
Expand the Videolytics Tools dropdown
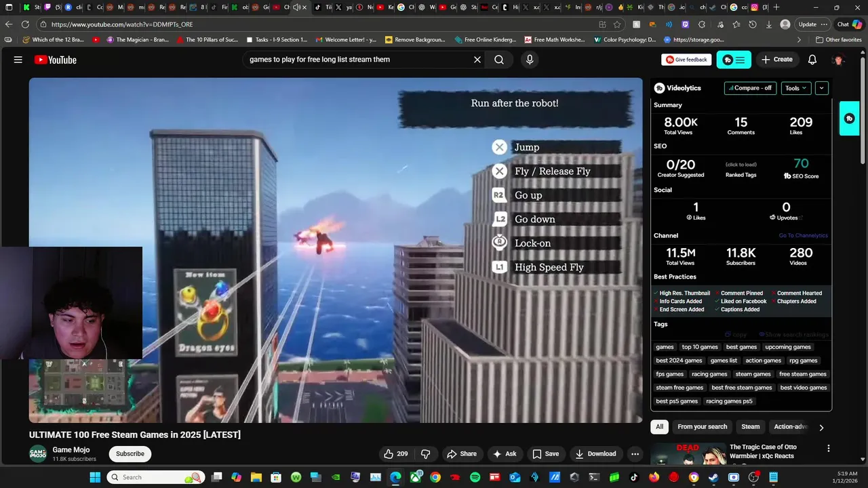pyautogui.click(x=796, y=88)
